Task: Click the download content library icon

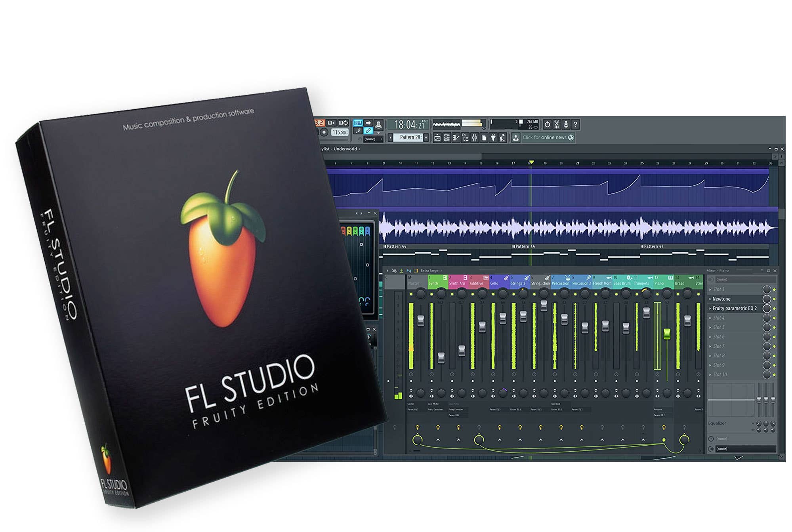Action: click(x=515, y=137)
